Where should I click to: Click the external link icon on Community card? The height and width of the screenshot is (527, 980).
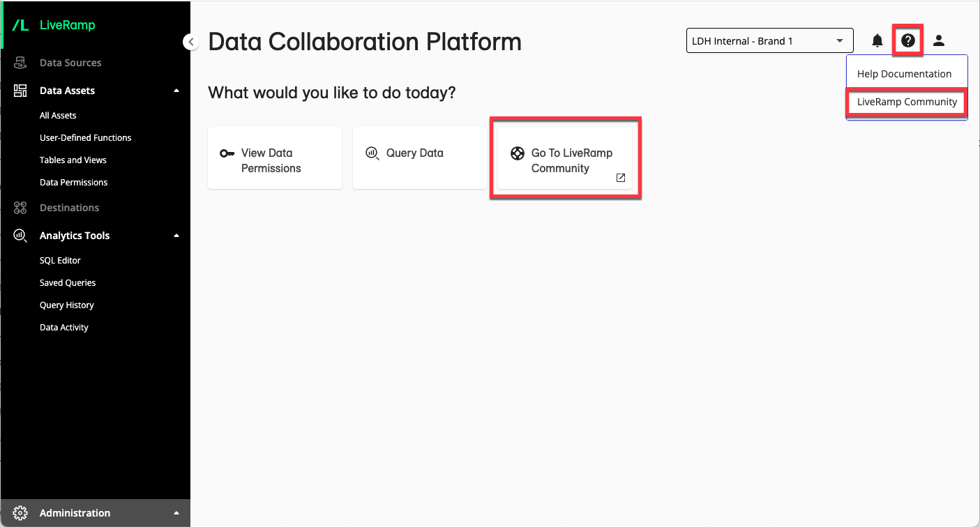coord(621,178)
